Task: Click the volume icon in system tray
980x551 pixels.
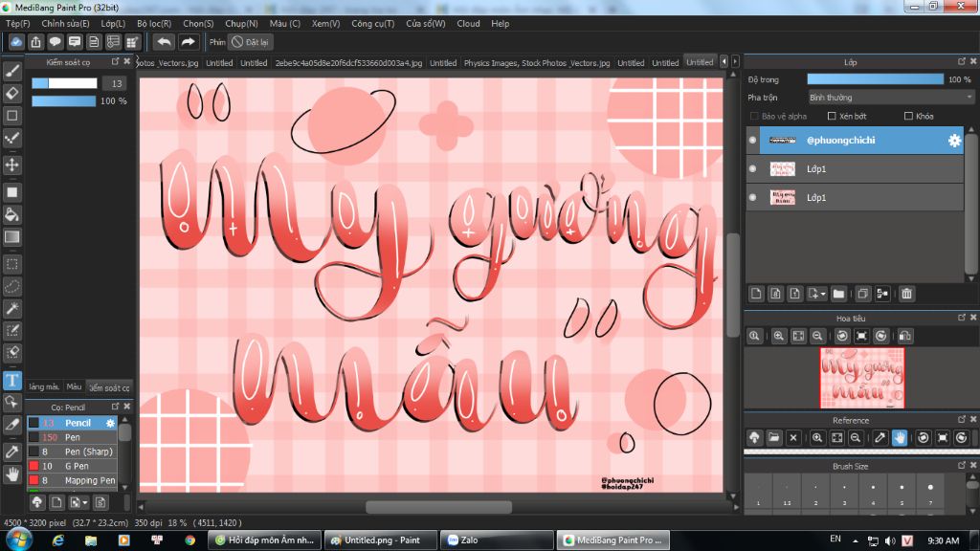Action: pos(890,540)
